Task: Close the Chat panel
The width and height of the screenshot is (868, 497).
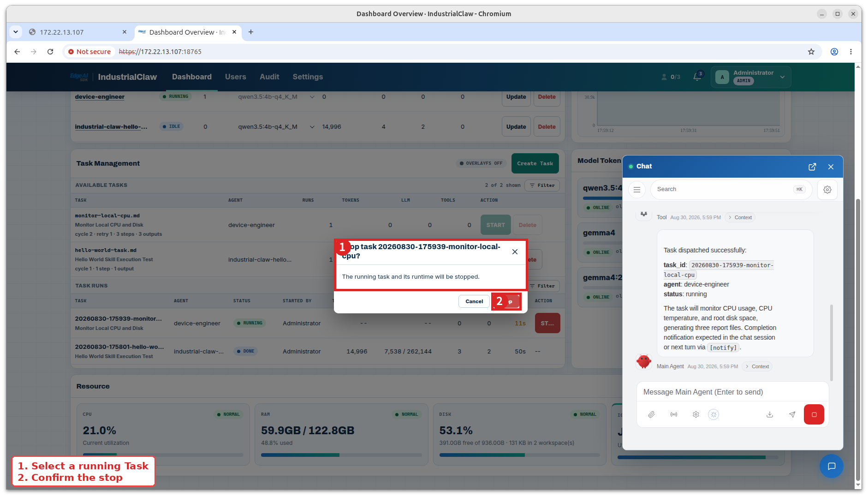Action: coord(831,167)
